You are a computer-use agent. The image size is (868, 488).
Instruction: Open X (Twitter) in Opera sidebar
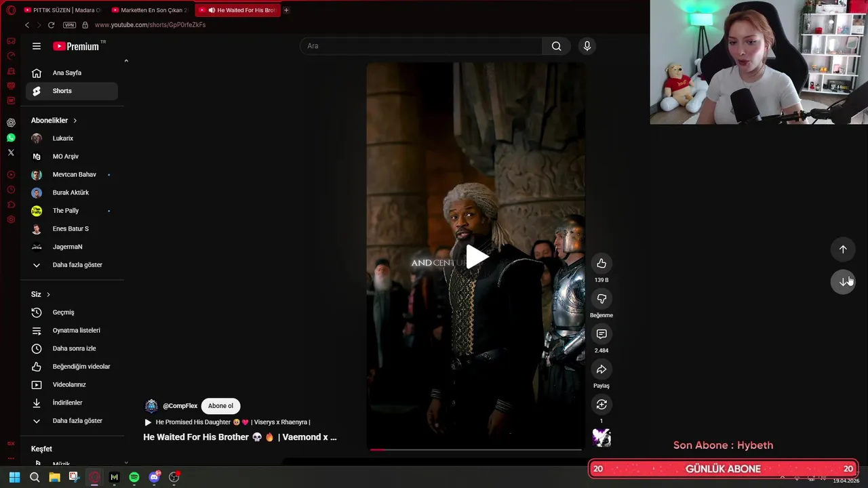click(x=11, y=152)
